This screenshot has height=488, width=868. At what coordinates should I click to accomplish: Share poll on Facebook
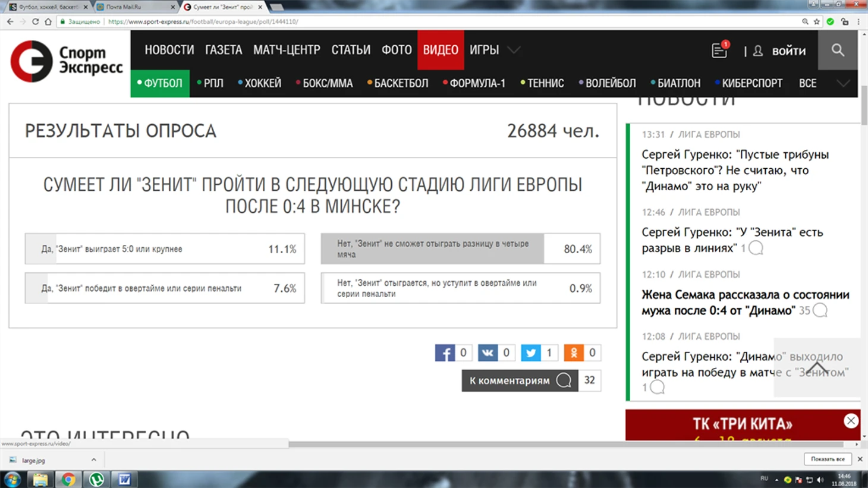tap(445, 353)
